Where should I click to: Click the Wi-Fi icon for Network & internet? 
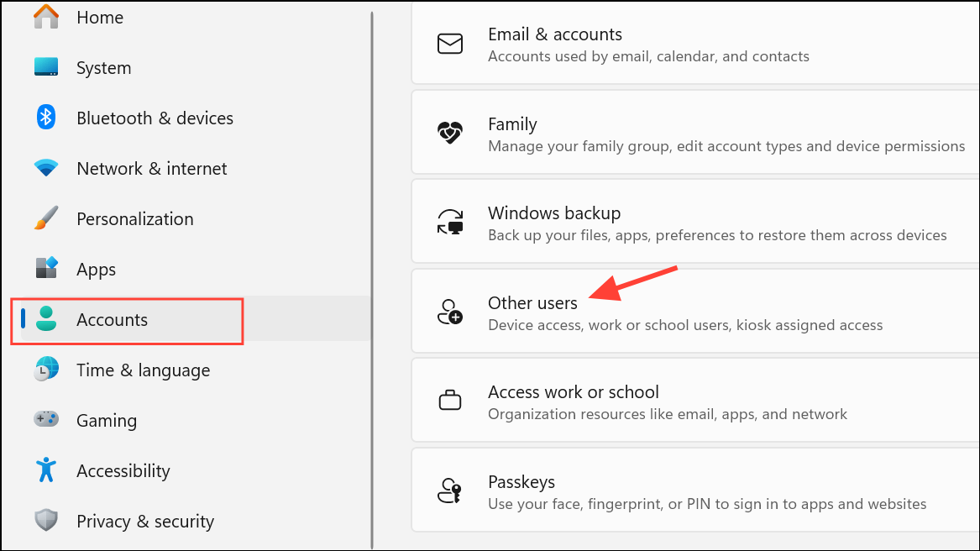(x=46, y=168)
